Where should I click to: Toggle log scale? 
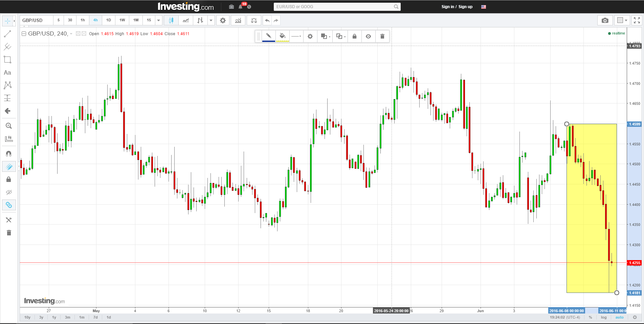(604, 317)
